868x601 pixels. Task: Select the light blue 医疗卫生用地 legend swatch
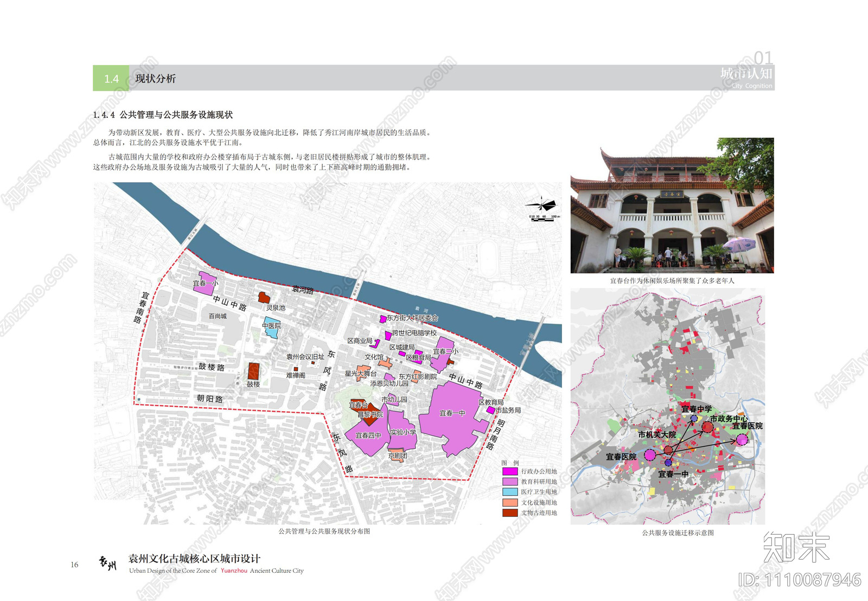click(510, 492)
